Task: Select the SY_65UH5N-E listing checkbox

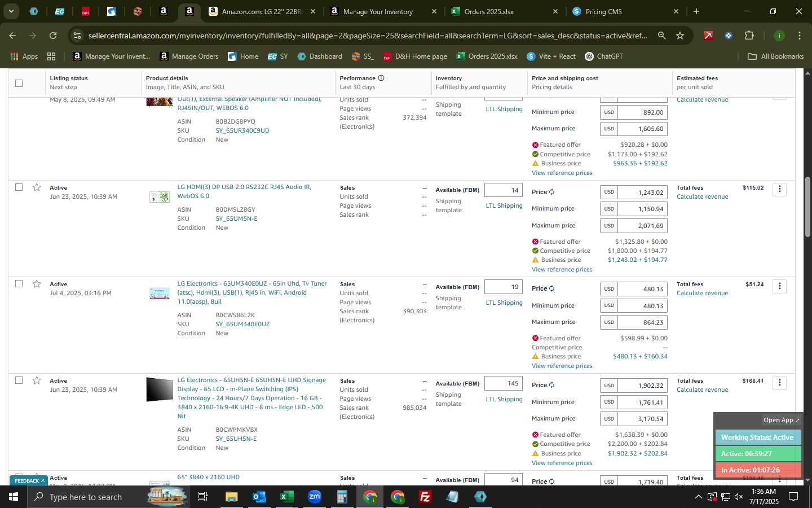Action: 19,380
